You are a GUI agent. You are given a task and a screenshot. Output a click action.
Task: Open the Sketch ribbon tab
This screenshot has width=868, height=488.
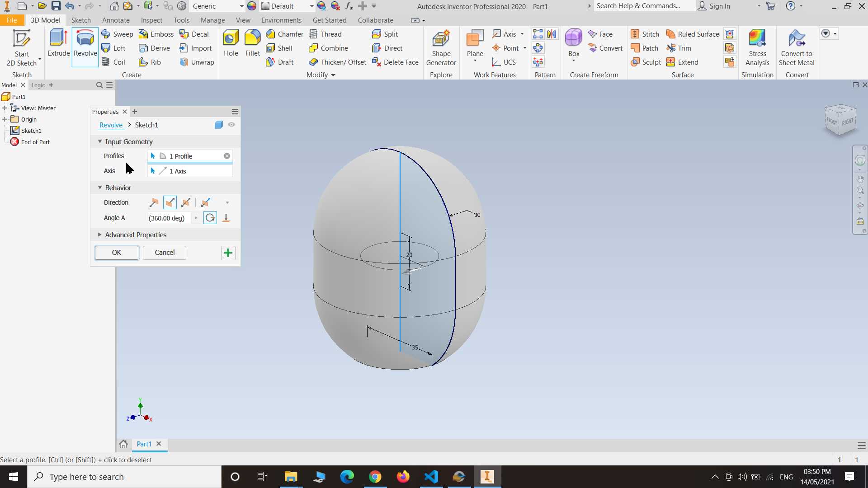click(81, 20)
